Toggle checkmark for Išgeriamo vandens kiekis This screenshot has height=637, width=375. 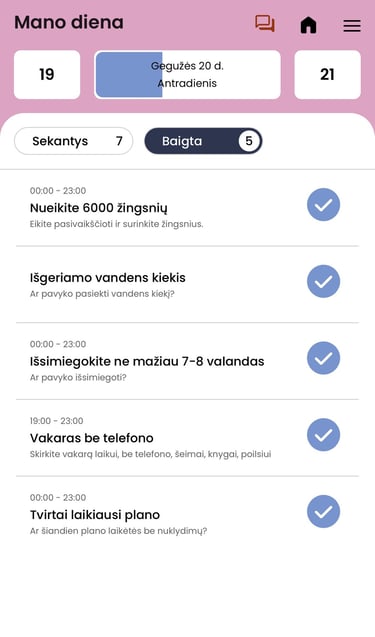(x=323, y=281)
